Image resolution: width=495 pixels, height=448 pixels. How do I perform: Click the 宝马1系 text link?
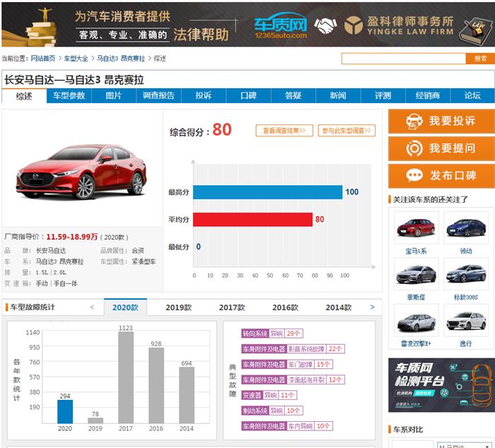click(x=416, y=251)
